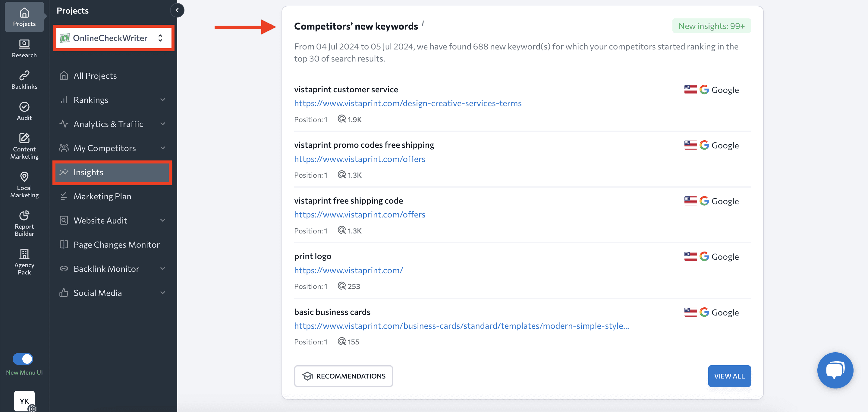The width and height of the screenshot is (868, 412).
Task: Collapse the Projects sidebar
Action: coord(177,10)
